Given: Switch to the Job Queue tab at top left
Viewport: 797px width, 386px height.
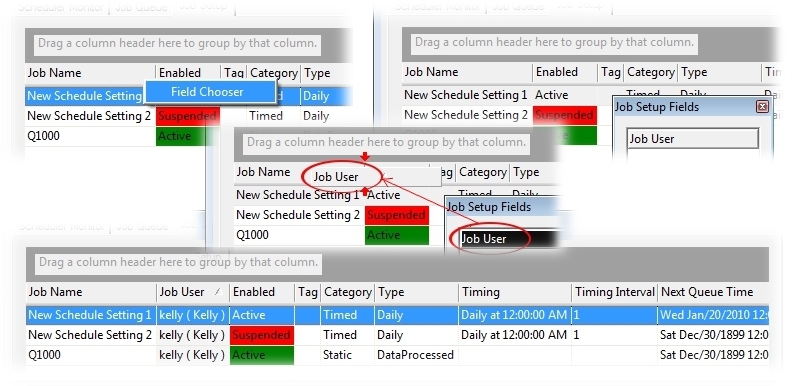Looking at the screenshot, I should [141, 8].
